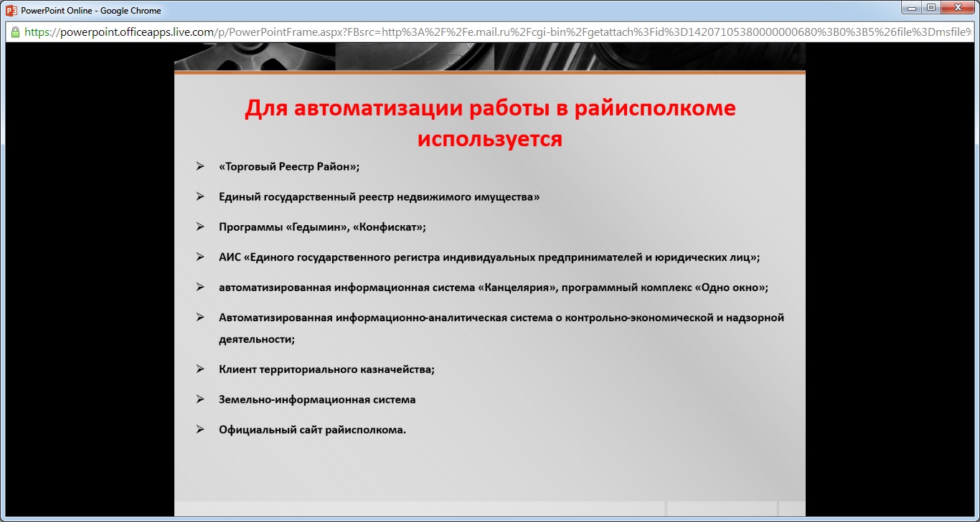
Task: Click the browser address bar URL
Action: (499, 32)
